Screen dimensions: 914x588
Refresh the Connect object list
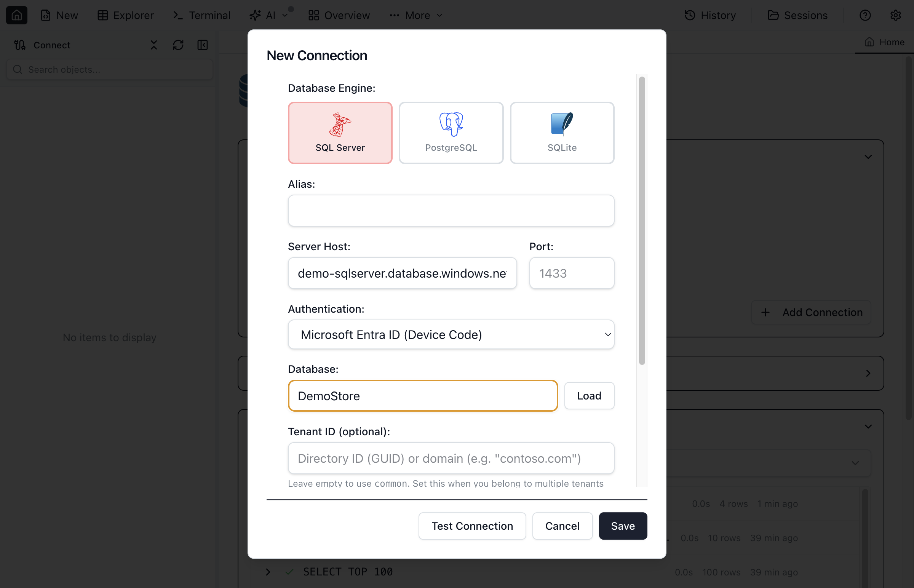(x=178, y=45)
